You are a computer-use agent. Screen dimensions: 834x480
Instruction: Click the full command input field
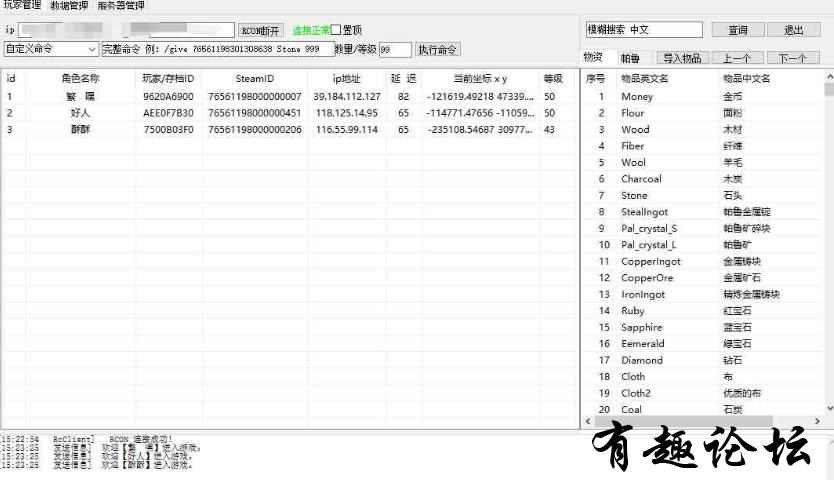pos(218,49)
